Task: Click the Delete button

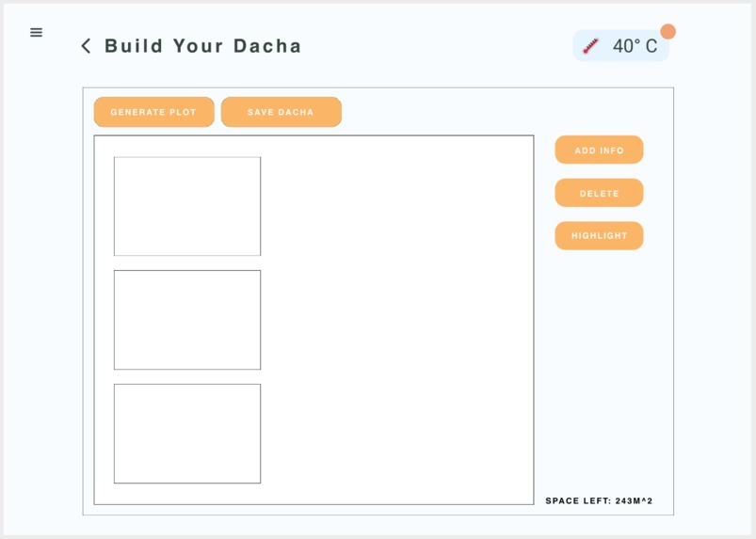Action: [x=599, y=193]
